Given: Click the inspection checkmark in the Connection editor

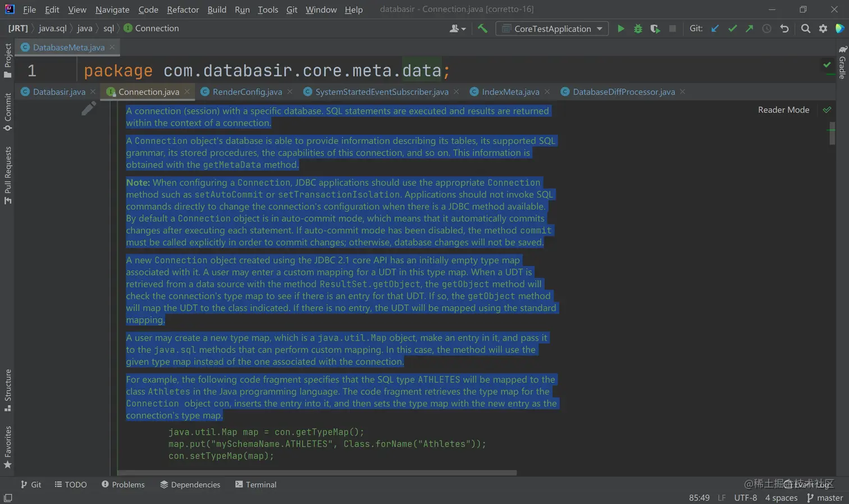Looking at the screenshot, I should click(x=827, y=110).
